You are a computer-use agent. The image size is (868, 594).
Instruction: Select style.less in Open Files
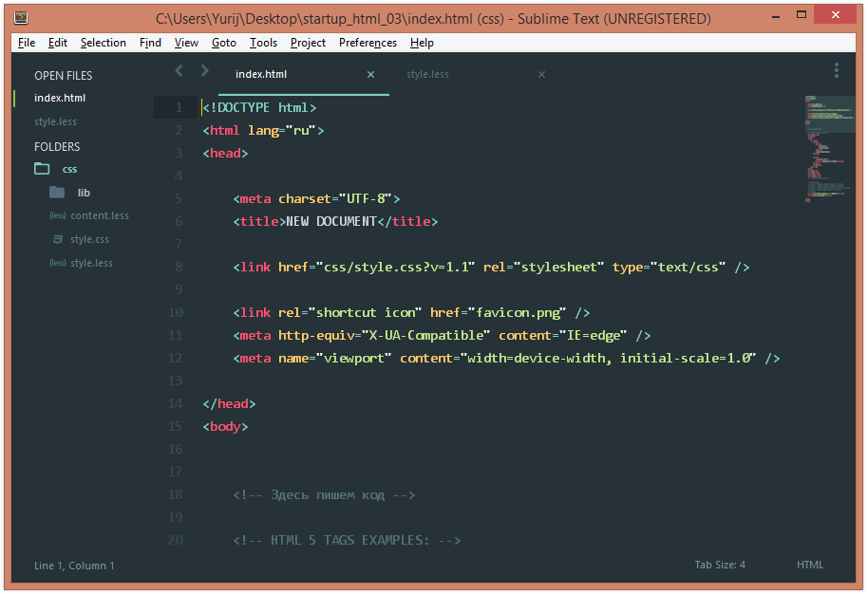[x=55, y=121]
